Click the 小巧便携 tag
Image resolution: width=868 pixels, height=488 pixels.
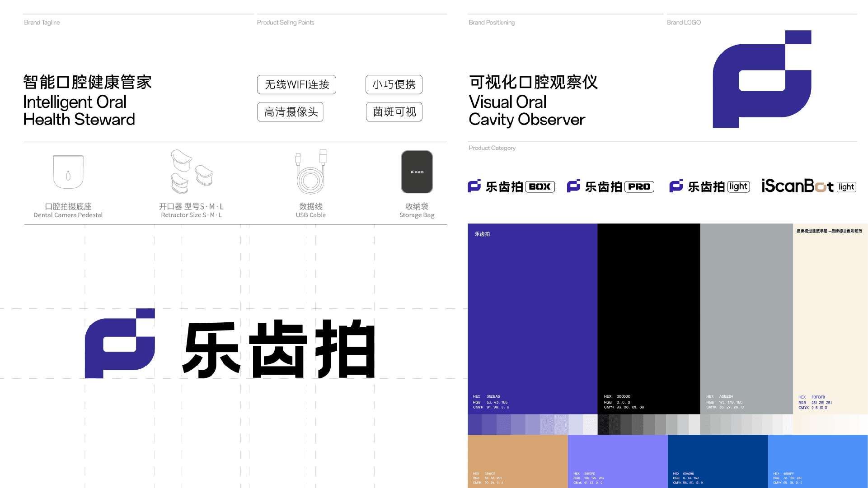point(394,84)
